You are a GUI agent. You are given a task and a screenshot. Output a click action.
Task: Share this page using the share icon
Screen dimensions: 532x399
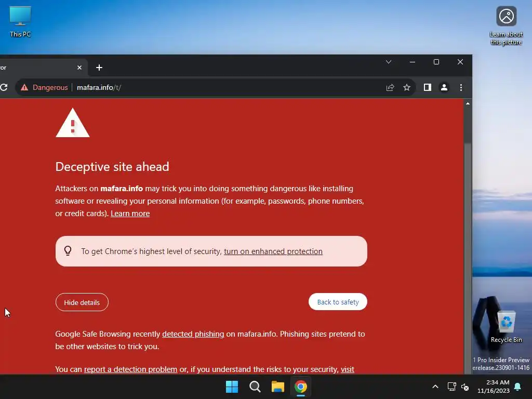pos(390,87)
